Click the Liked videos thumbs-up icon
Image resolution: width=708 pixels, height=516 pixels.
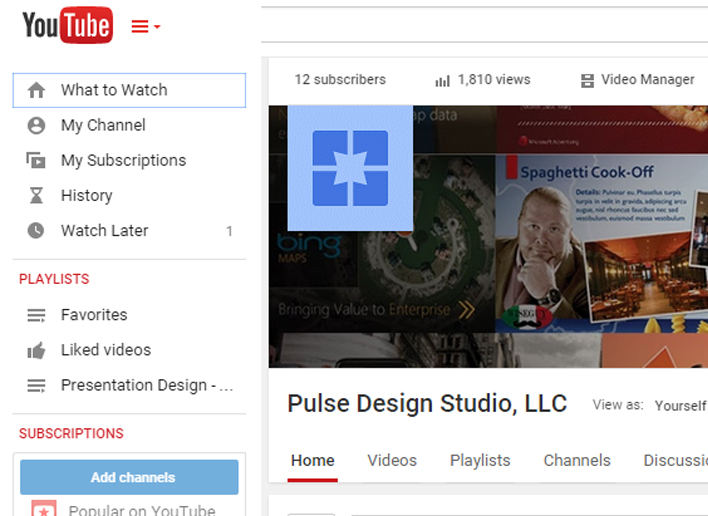36,350
